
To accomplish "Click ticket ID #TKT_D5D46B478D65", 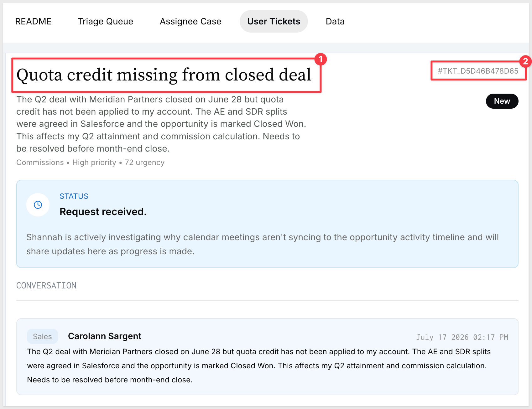I will pyautogui.click(x=478, y=71).
